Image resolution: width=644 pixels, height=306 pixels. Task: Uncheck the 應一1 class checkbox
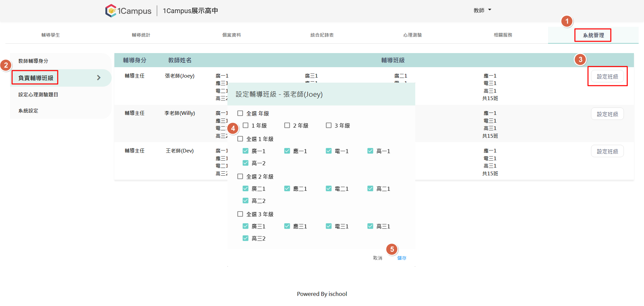tap(287, 151)
